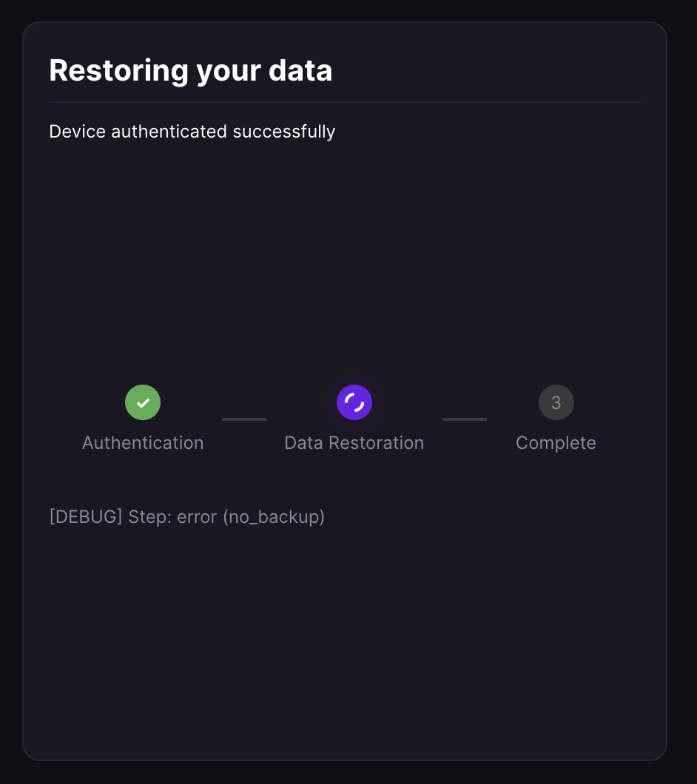Select the Authentication step label
The width and height of the screenshot is (697, 784).
click(x=143, y=443)
